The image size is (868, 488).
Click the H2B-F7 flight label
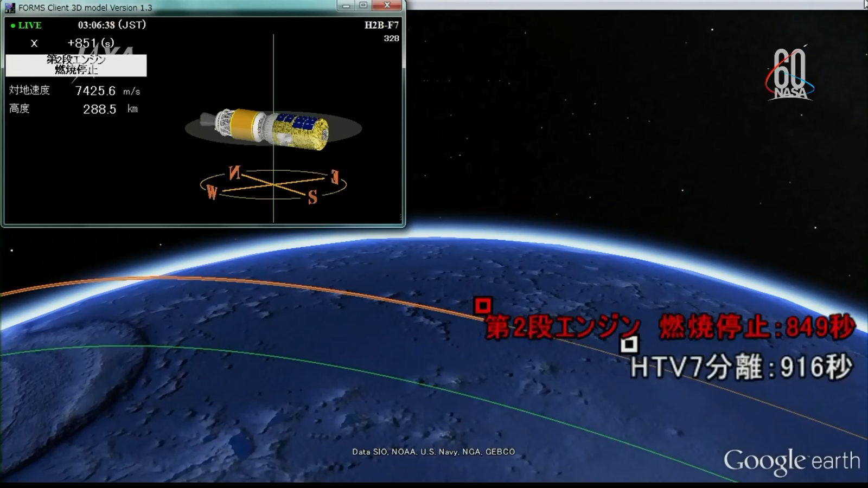tap(381, 25)
